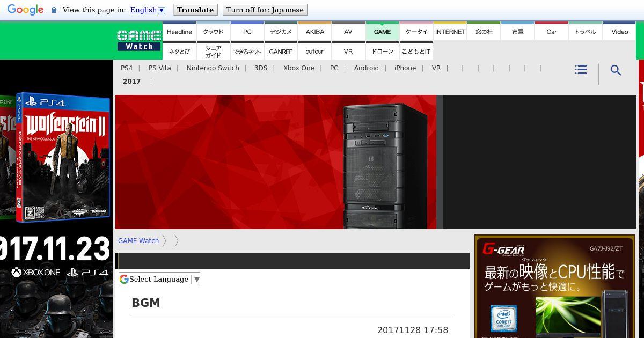
Task: Open the VR tab in second row
Action: [348, 51]
